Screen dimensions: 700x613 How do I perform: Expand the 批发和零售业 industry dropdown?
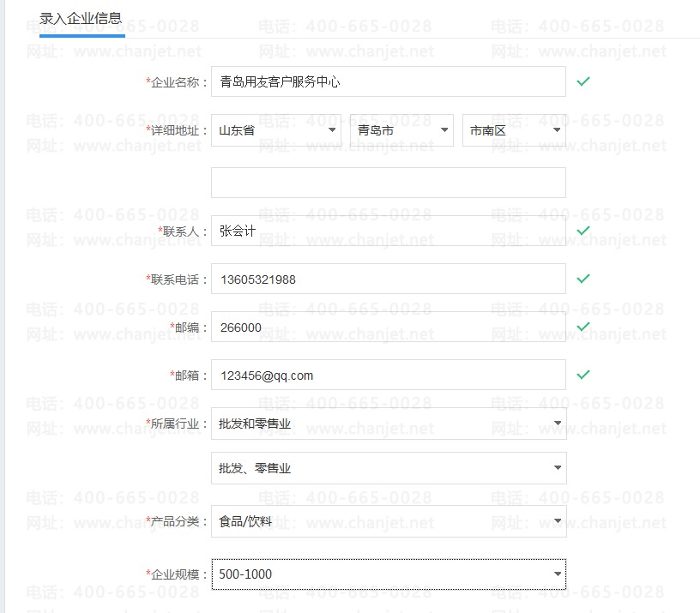pos(388,424)
